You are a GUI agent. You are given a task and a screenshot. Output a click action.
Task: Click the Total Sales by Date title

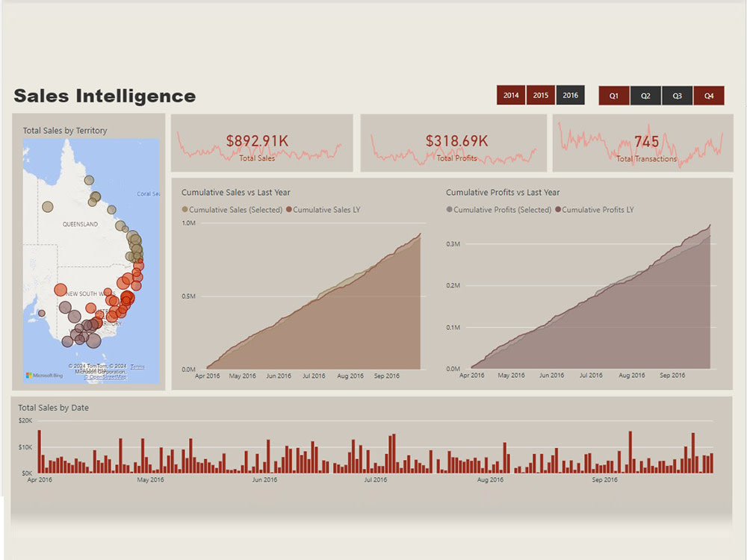tap(53, 408)
